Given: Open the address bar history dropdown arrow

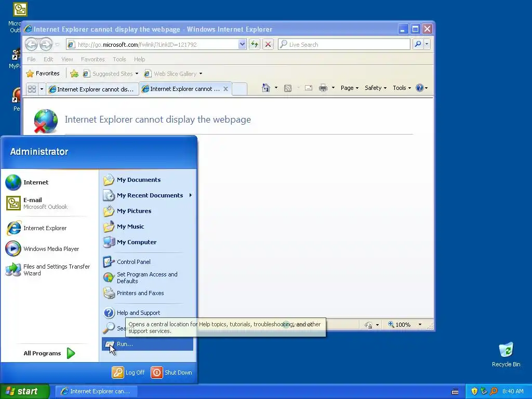Looking at the screenshot, I should (x=242, y=44).
